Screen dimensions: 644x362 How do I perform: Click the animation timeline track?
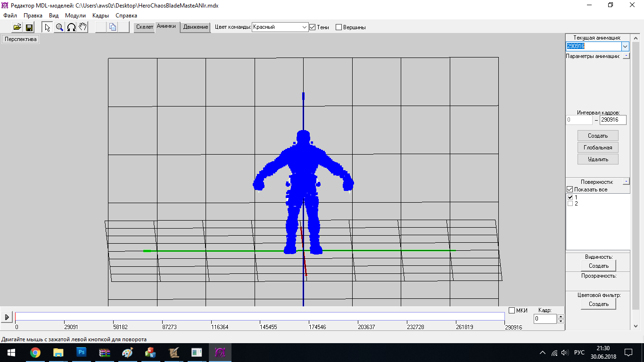tap(259, 316)
